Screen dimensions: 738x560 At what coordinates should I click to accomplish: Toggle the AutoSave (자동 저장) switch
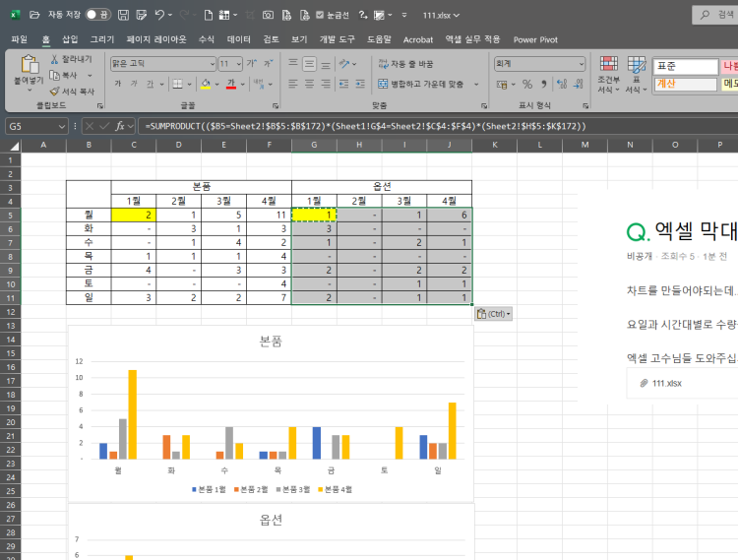[96, 16]
